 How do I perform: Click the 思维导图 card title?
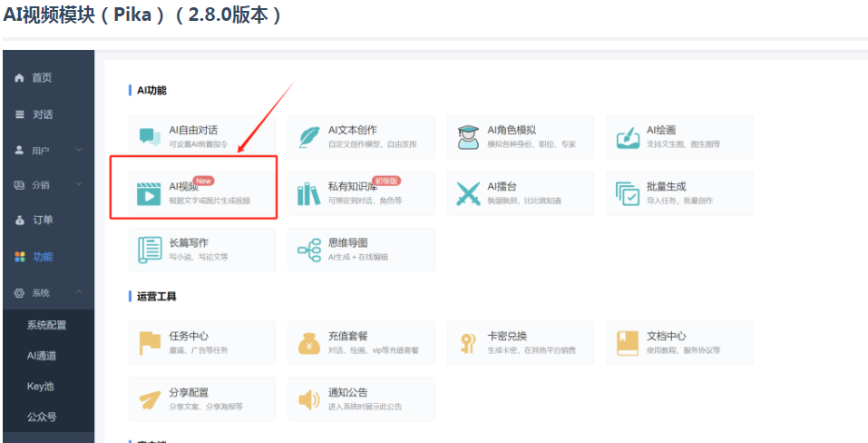tap(348, 243)
